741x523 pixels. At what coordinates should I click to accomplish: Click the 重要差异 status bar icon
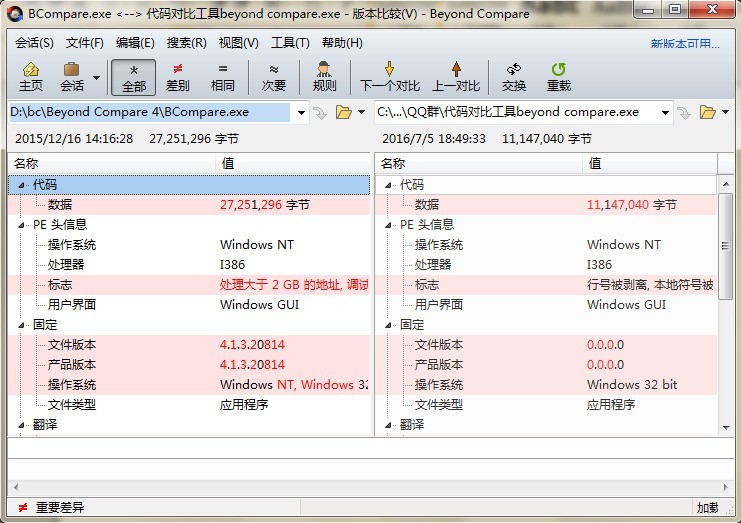click(22, 508)
